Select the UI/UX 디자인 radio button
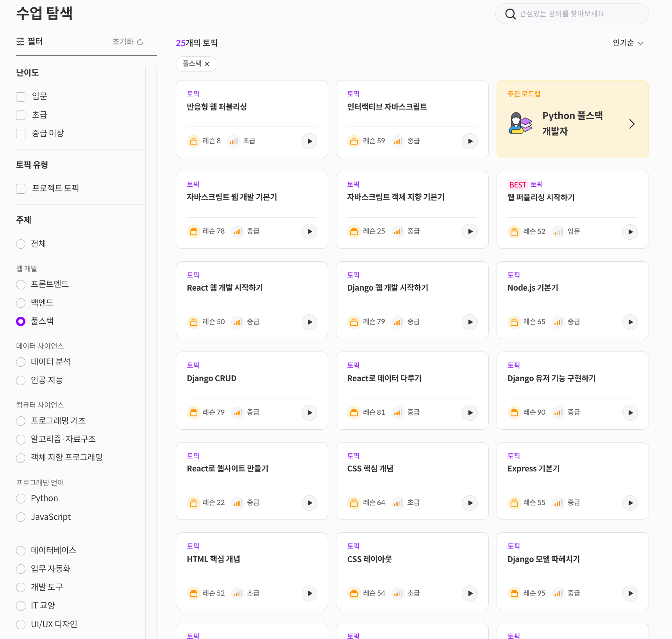 (21, 625)
